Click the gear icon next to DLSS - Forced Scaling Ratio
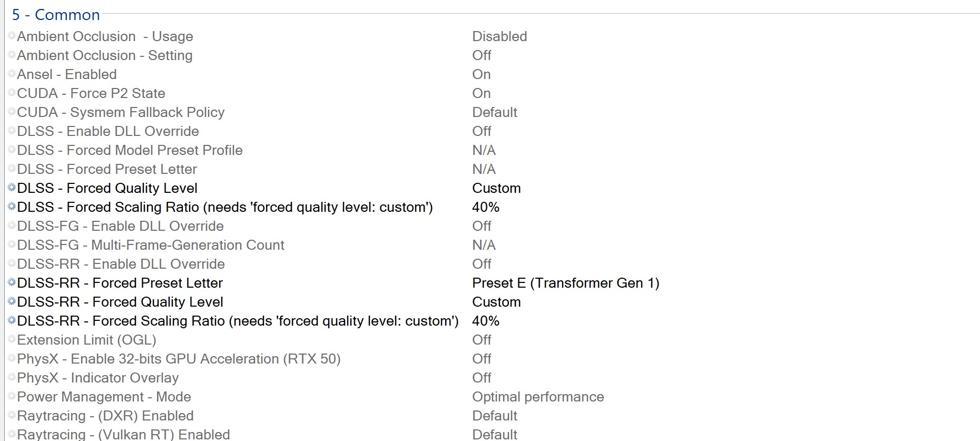 point(12,207)
